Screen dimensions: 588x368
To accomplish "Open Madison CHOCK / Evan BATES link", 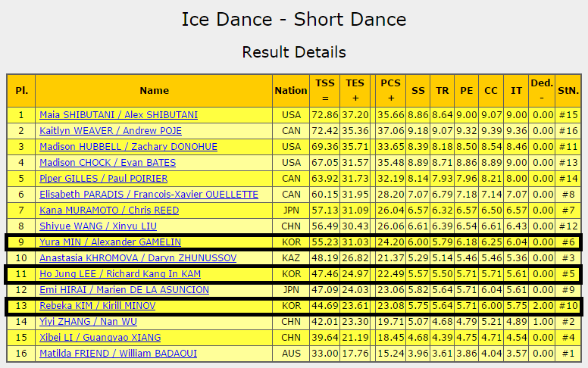I will click(108, 163).
